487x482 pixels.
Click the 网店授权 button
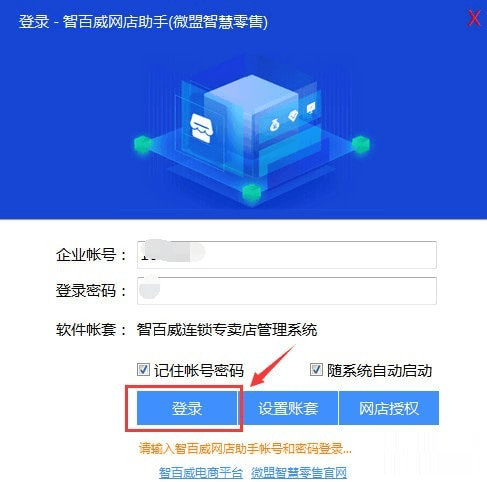(389, 408)
